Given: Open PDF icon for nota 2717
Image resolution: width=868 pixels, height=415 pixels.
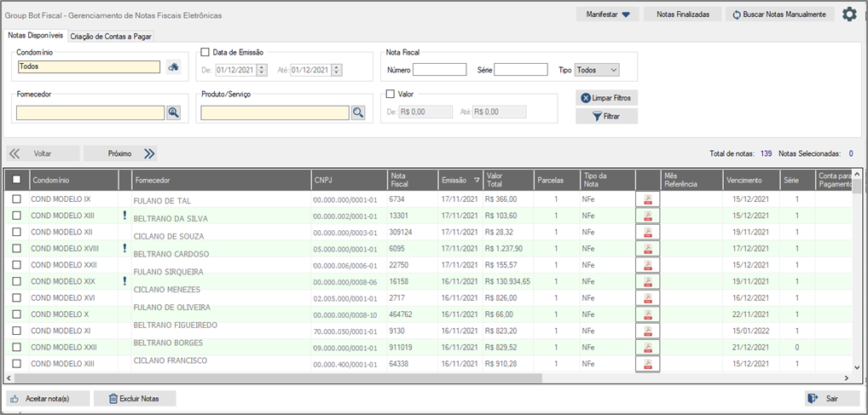Looking at the screenshot, I should [x=648, y=298].
